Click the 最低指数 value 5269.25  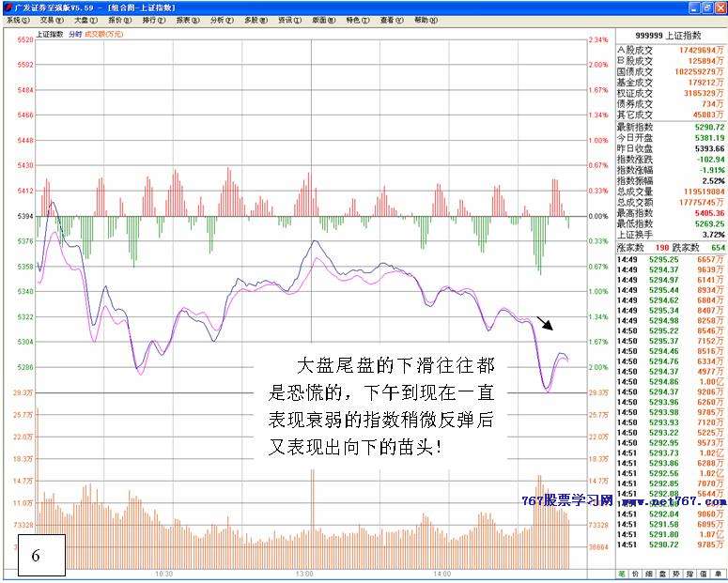(x=709, y=223)
